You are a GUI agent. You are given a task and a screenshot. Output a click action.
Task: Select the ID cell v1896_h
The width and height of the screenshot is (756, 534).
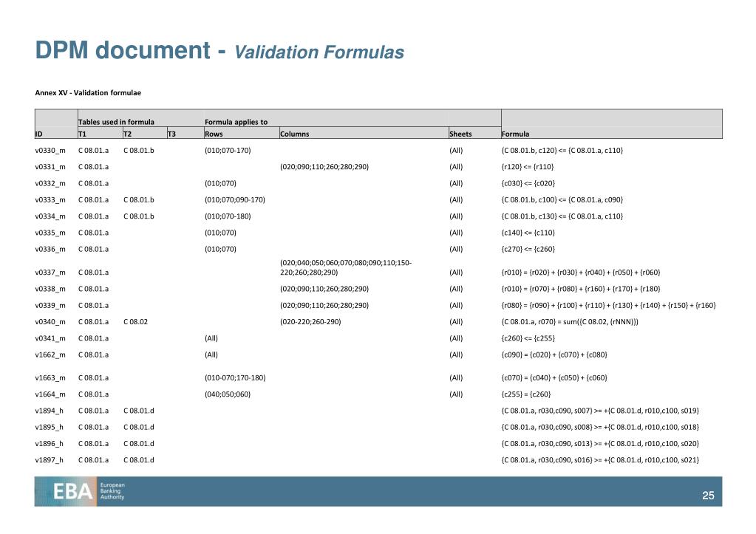click(50, 443)
